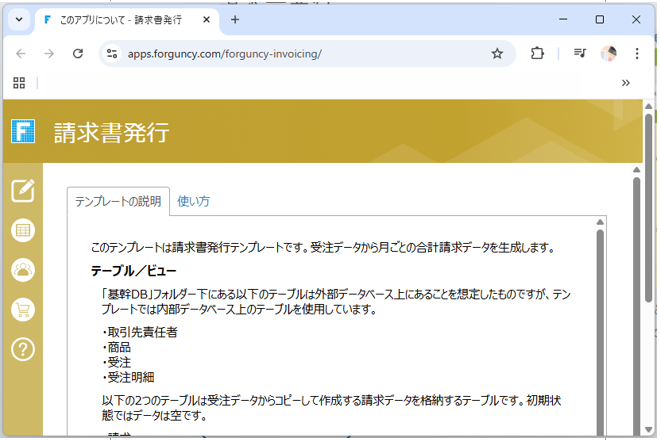Bookmark this page with the star icon
Screen dimensions: 660x440
(497, 54)
